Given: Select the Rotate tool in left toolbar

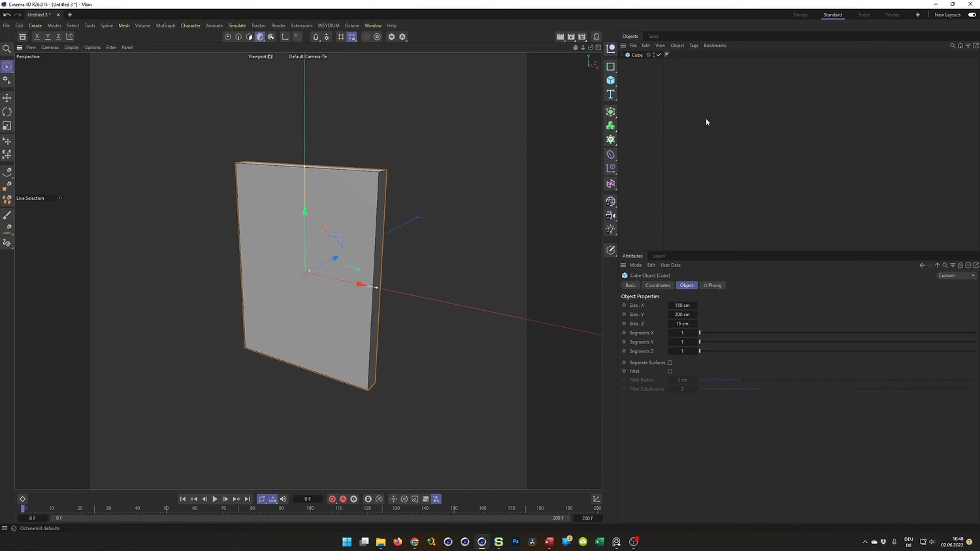Looking at the screenshot, I should [7, 112].
